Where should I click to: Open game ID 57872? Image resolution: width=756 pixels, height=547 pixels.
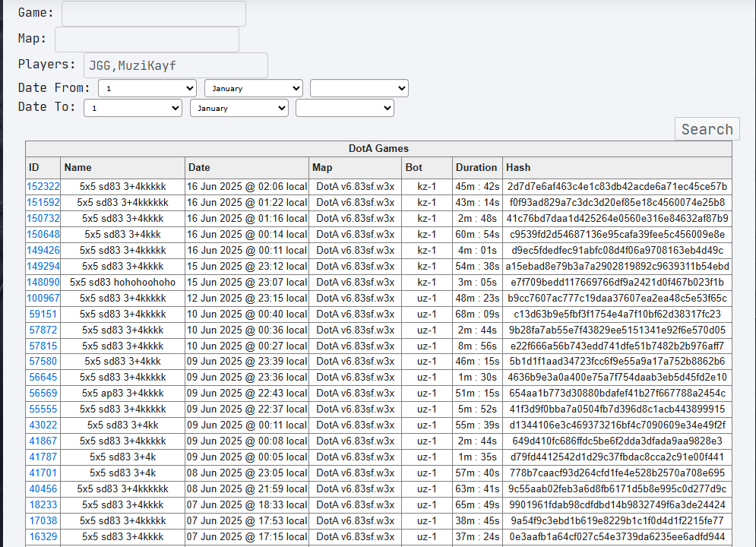click(43, 330)
